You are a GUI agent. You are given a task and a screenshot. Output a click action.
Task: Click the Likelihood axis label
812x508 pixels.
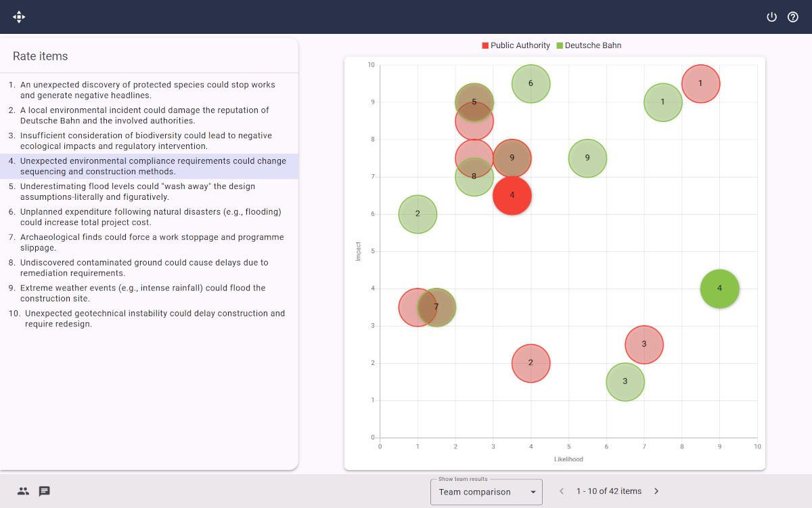click(568, 459)
